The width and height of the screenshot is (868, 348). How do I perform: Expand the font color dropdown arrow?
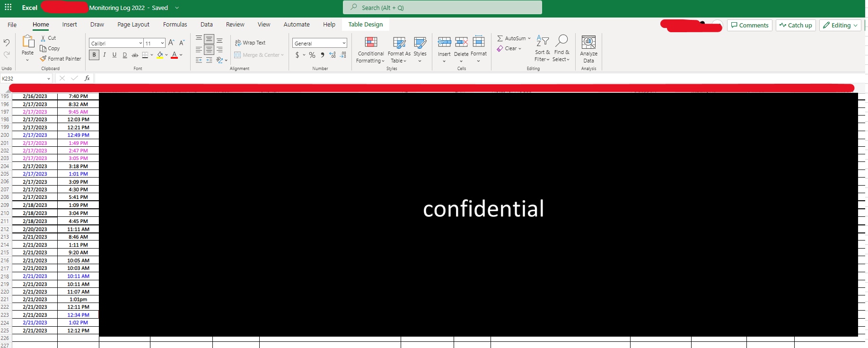[x=181, y=55]
